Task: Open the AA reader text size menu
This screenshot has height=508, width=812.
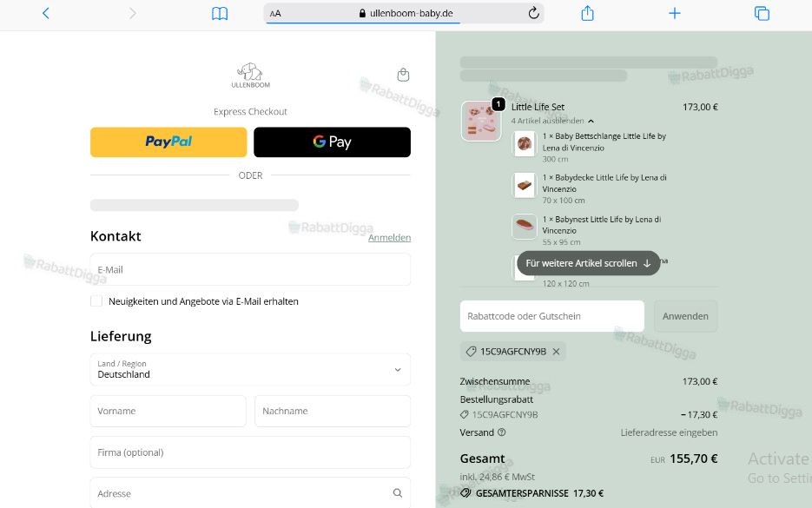Action: coord(275,14)
